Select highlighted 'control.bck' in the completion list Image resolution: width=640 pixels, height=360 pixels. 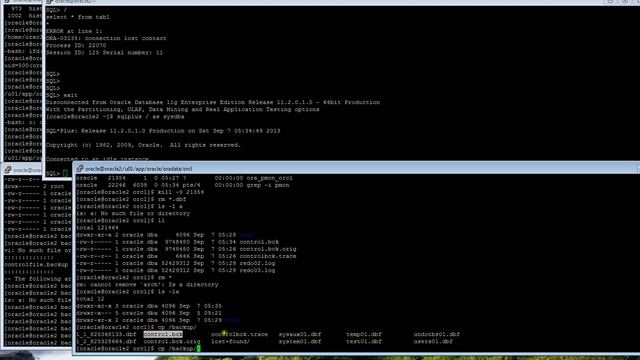coord(163,334)
